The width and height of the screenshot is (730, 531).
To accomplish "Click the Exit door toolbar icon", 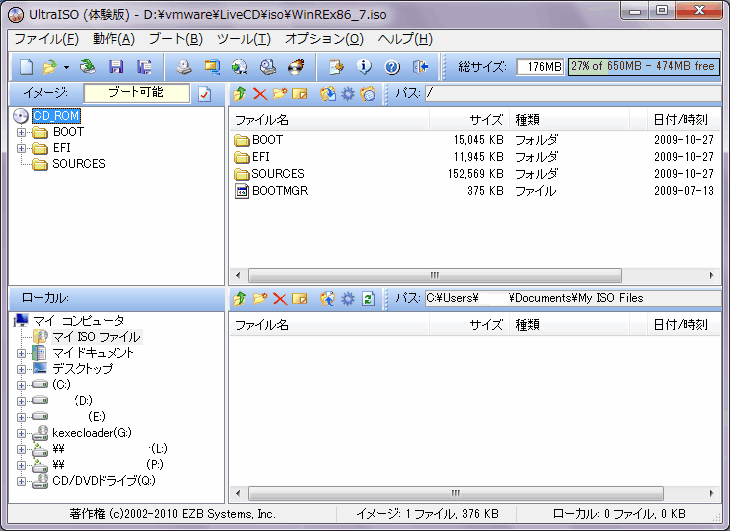I will [x=420, y=67].
